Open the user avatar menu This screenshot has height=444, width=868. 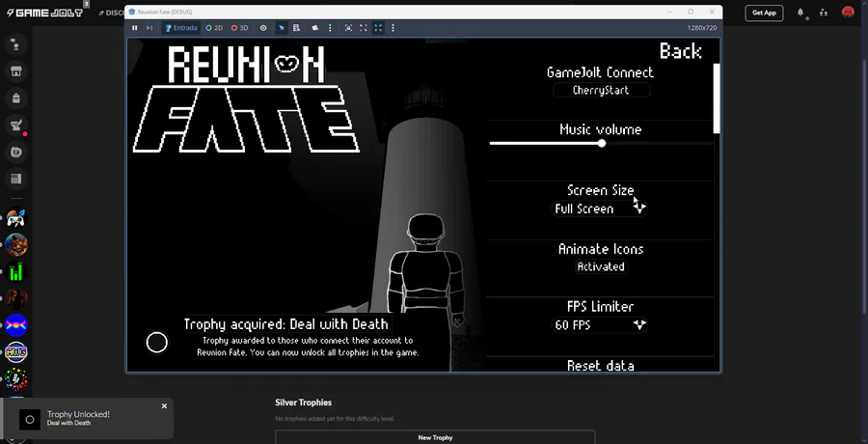(x=848, y=13)
